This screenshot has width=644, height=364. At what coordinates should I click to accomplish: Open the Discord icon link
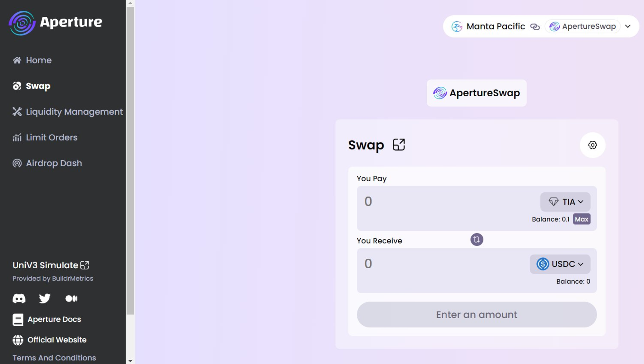point(19,299)
